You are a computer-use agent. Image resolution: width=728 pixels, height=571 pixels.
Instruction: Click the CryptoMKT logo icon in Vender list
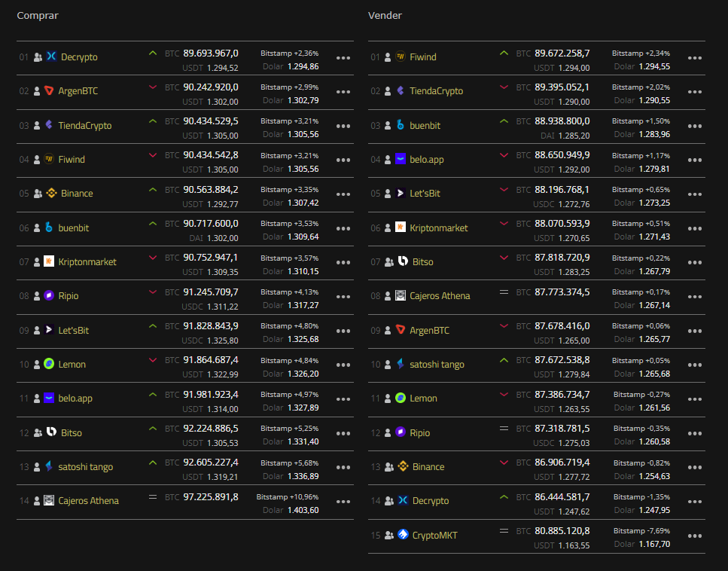[x=403, y=535]
